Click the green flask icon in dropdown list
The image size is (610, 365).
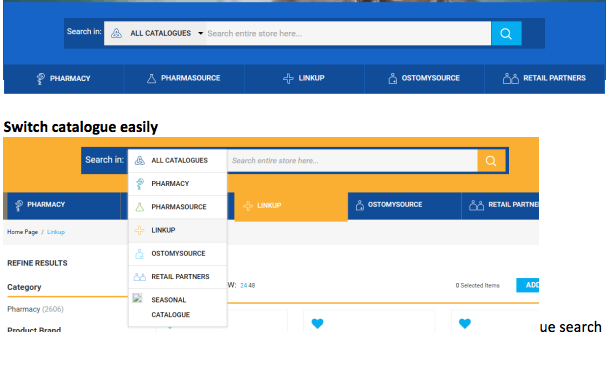pos(140,207)
